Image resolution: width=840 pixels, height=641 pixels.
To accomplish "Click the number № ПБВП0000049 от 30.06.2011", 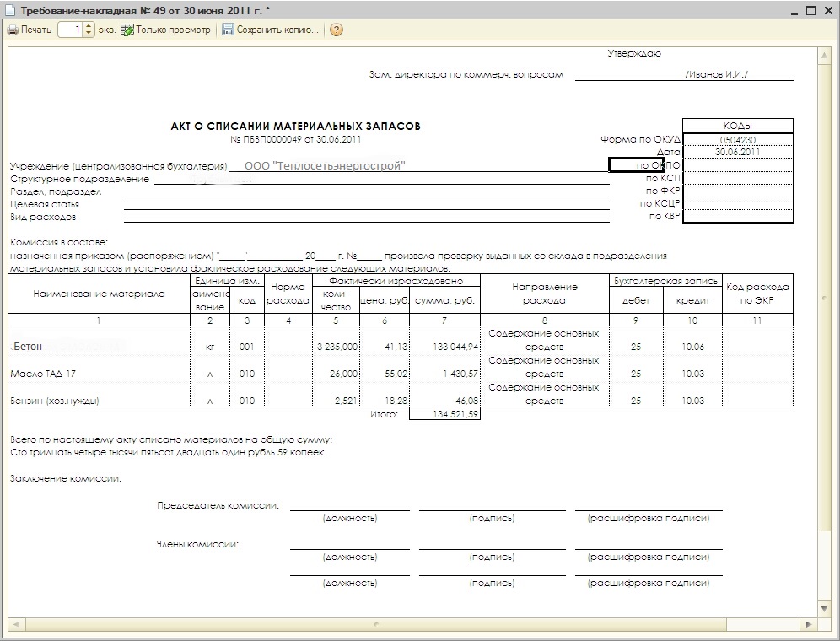I will pos(296,139).
